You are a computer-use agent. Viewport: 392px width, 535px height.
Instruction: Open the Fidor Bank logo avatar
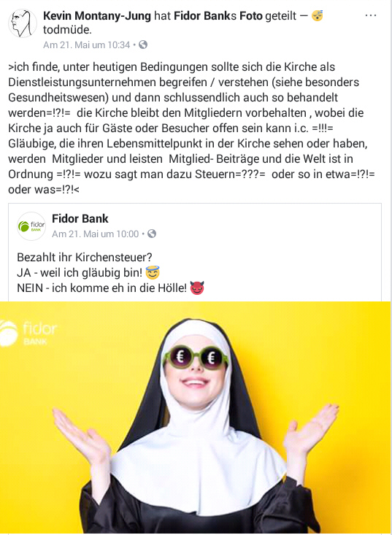click(x=31, y=226)
